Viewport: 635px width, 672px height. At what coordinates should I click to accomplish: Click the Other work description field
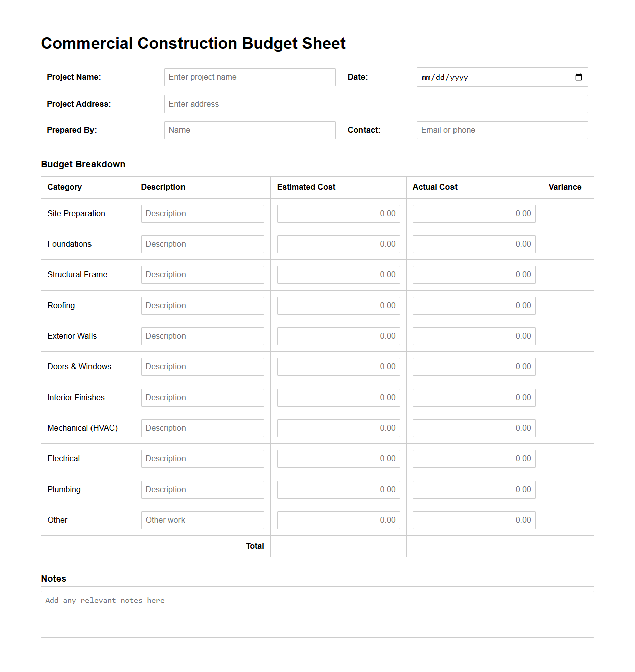click(x=203, y=520)
